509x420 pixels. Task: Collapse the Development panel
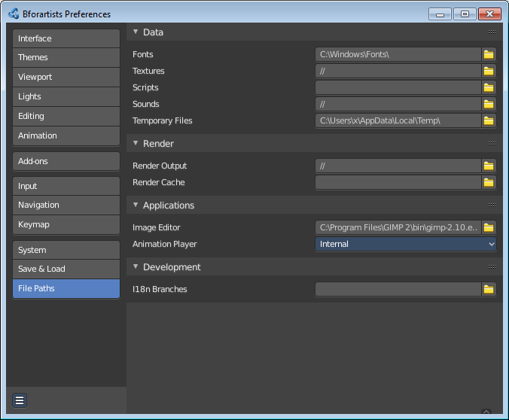pos(136,266)
